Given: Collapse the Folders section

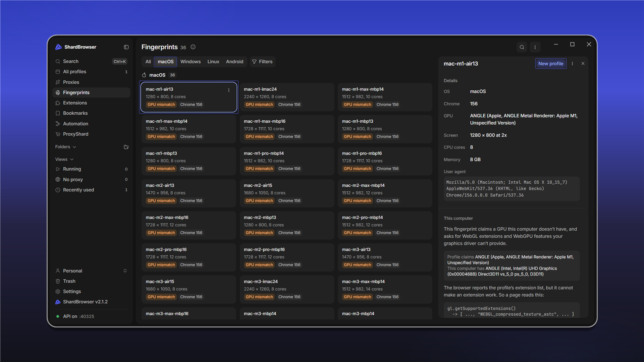Looking at the screenshot, I should click(66, 147).
